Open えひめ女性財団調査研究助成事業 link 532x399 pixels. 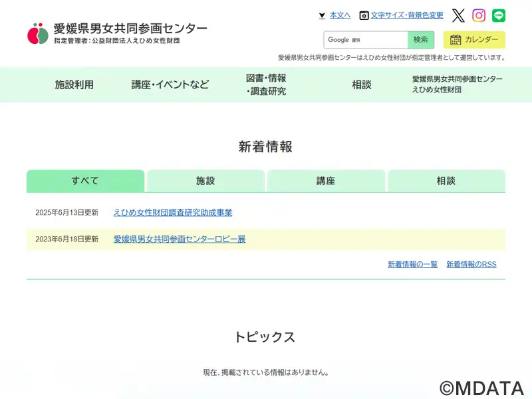[173, 212]
